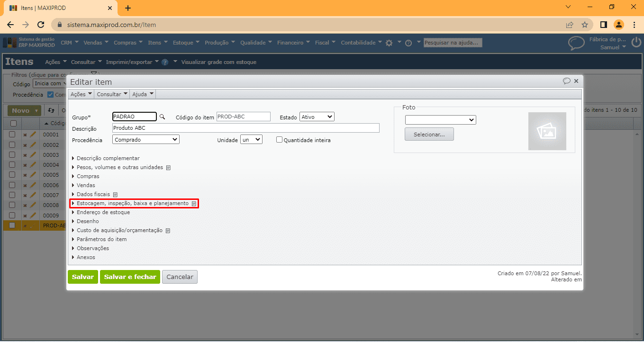Screen dimensions: 644x342
Task: Check the checkbox for item 00006
Action: click(x=12, y=185)
